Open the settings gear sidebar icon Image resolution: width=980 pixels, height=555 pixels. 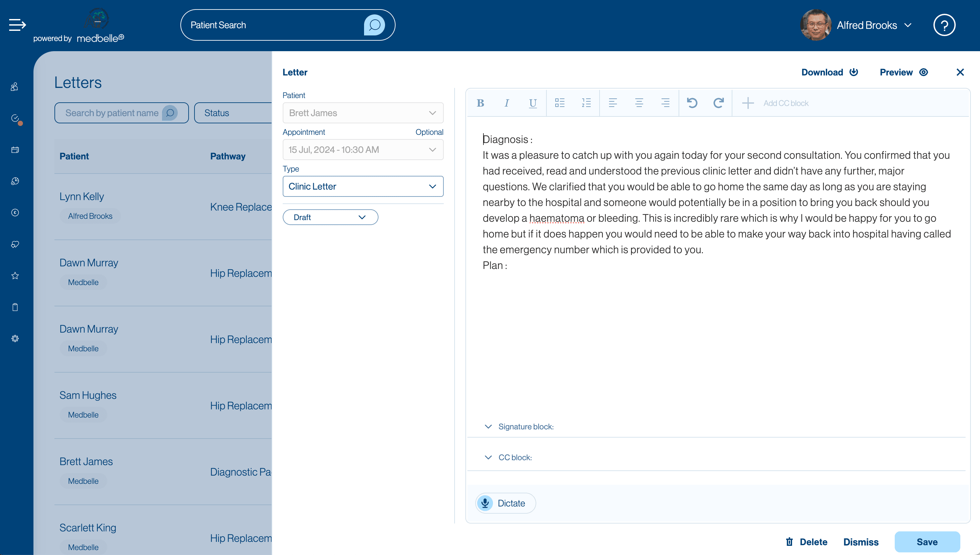[x=15, y=339]
